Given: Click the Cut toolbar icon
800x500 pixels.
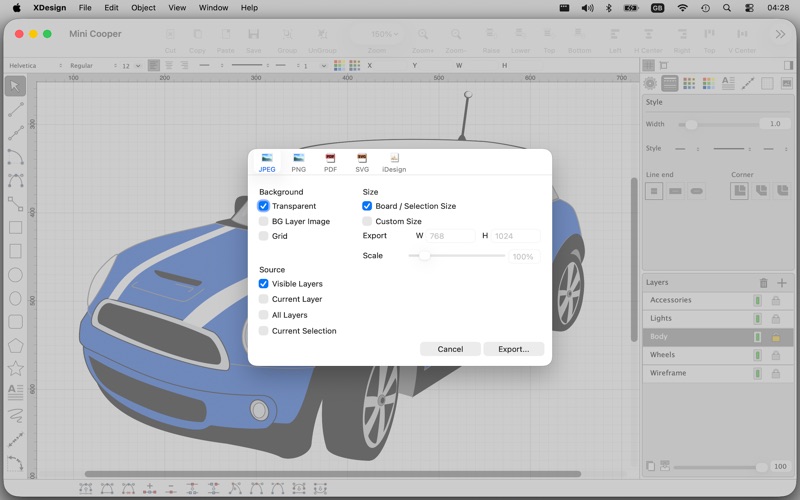Looking at the screenshot, I should 170,35.
